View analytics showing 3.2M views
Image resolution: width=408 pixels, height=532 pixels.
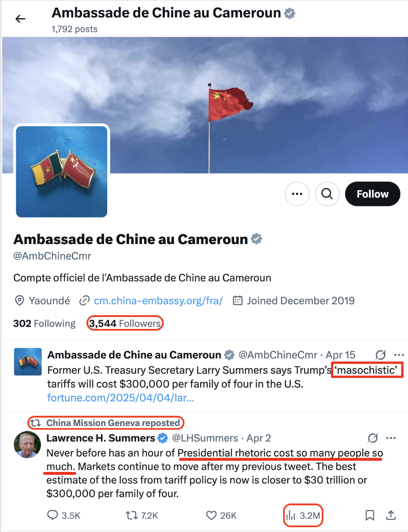303,515
